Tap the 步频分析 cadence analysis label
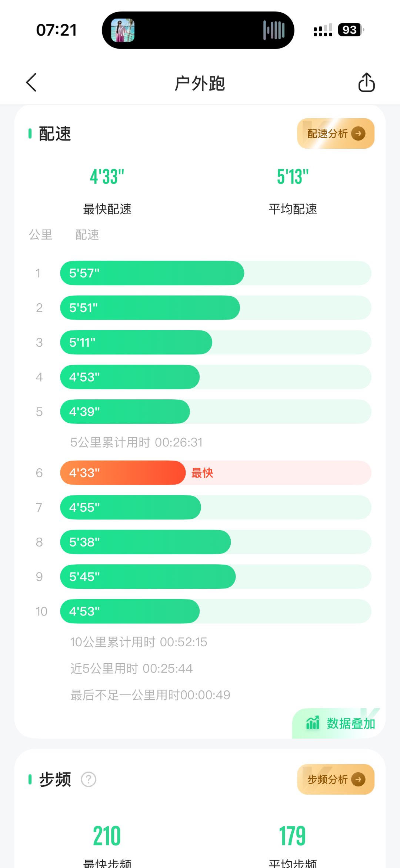This screenshot has width=400, height=868. (x=327, y=779)
